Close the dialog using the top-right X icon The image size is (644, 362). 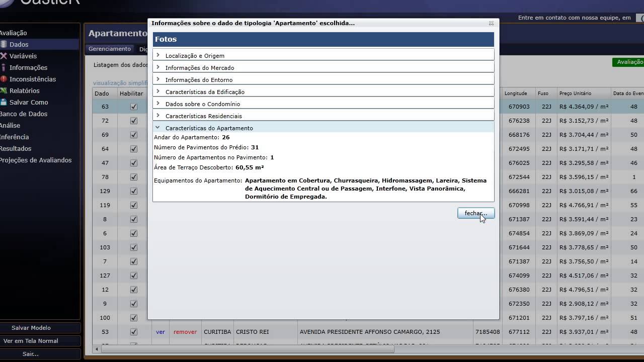tap(491, 23)
